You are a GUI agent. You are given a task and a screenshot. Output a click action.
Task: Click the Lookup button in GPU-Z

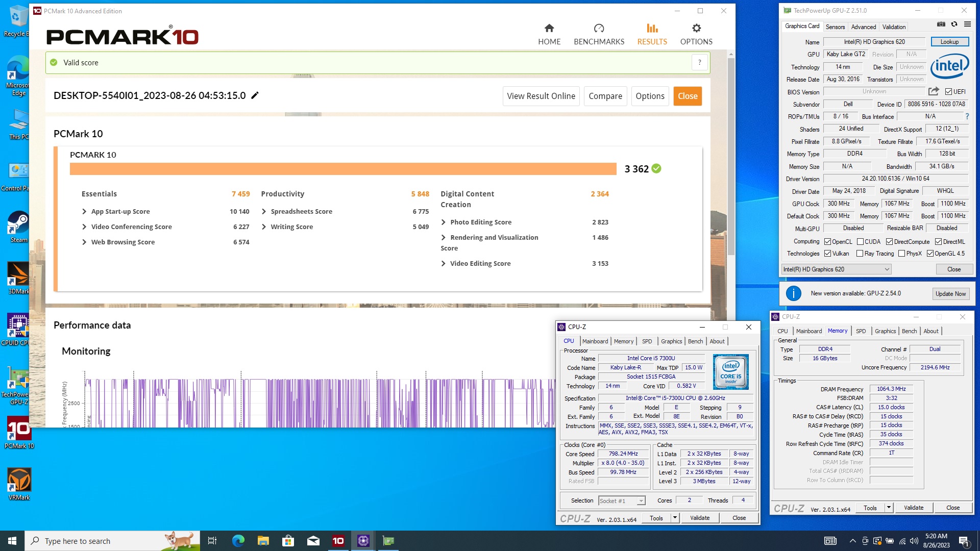tap(949, 42)
